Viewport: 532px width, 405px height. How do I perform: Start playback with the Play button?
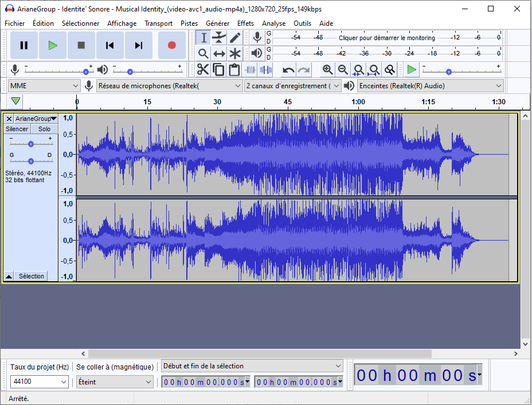click(53, 45)
